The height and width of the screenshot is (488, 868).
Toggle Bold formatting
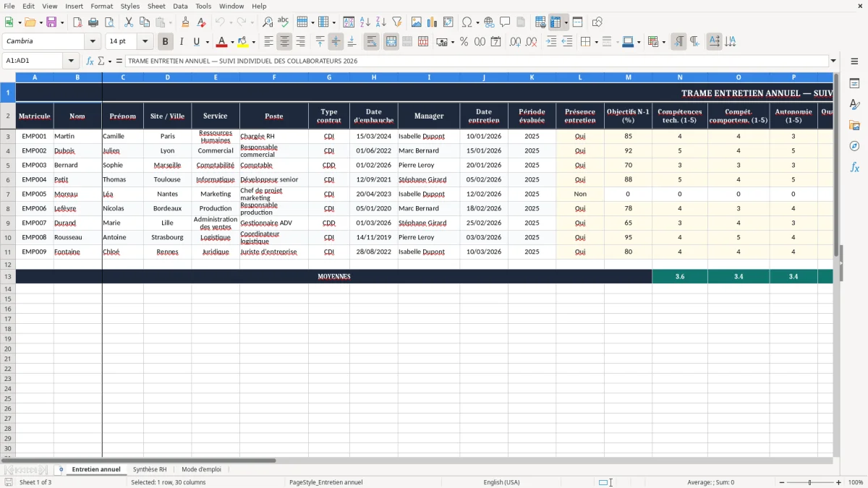pyautogui.click(x=166, y=42)
